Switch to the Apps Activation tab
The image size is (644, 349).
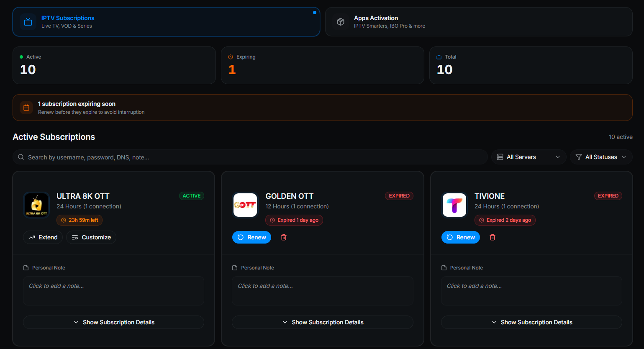click(x=479, y=22)
